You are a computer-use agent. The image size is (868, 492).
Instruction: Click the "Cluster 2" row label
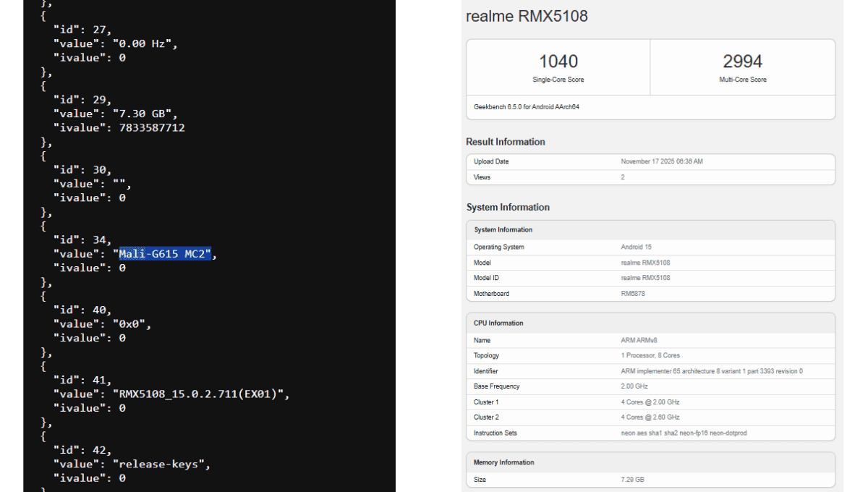pos(486,417)
